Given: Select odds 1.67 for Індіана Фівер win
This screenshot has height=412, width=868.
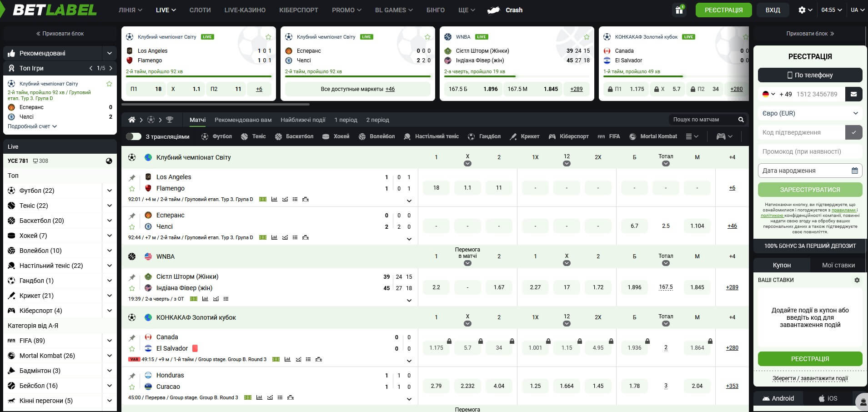Looking at the screenshot, I should tap(499, 287).
